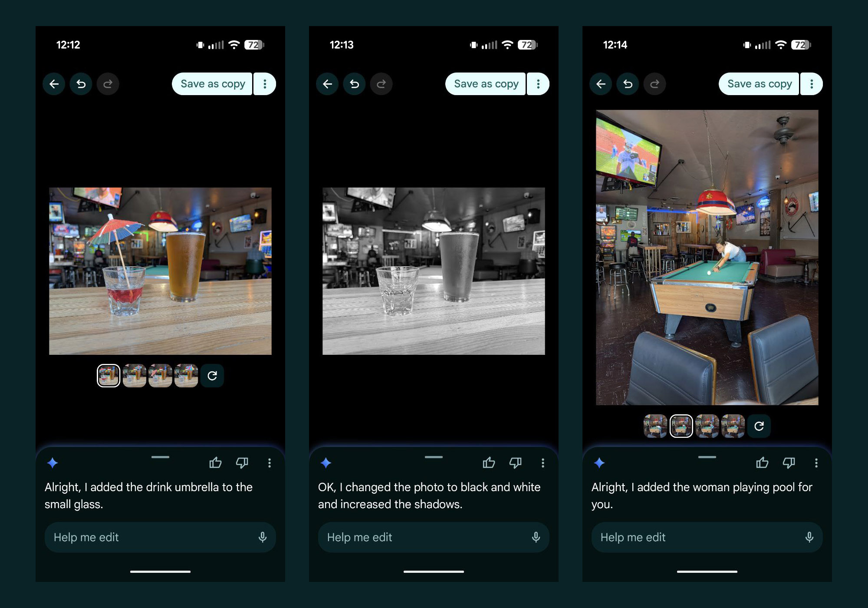Tap microphone icon in 12:14 screen's input
Image resolution: width=868 pixels, height=608 pixels.
pos(809,537)
